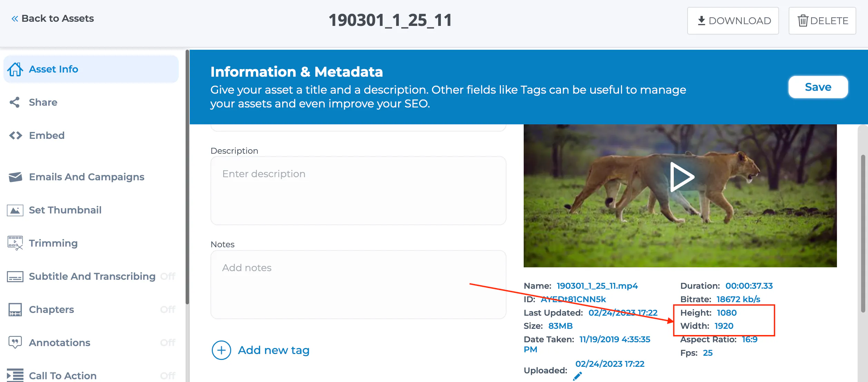Click the Asset Info home icon
The width and height of the screenshot is (868, 382).
coord(16,69)
